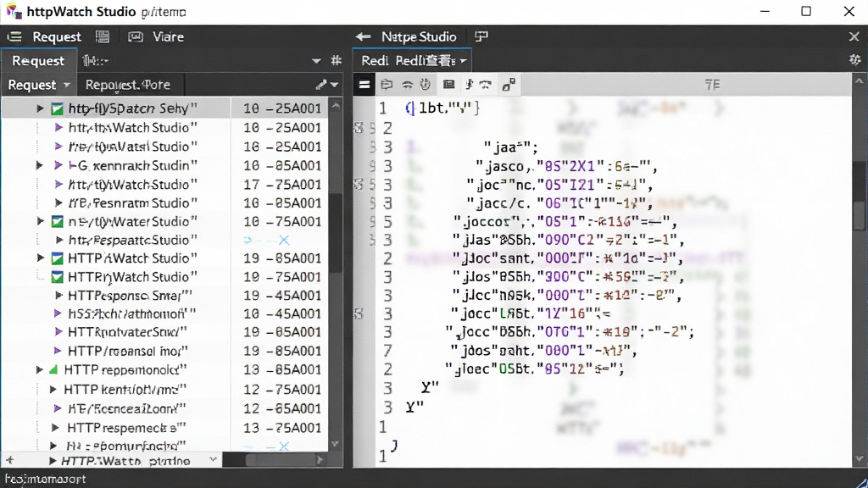
Task: Open settings gear in the Redi tab row
Action: click(854, 60)
